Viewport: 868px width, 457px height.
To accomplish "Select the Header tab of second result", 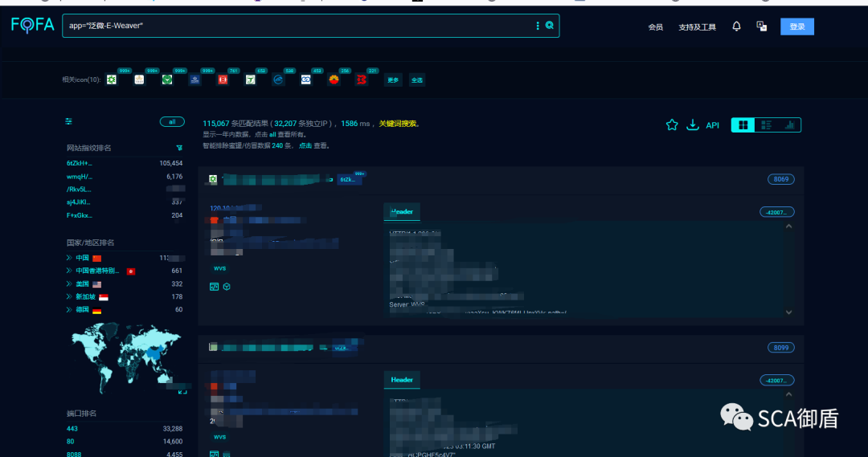I will coord(402,380).
